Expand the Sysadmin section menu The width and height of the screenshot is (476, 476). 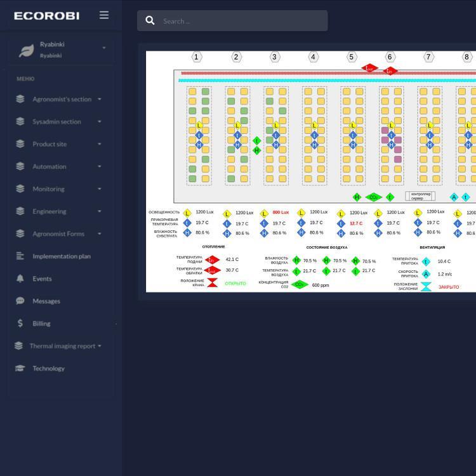point(56,122)
